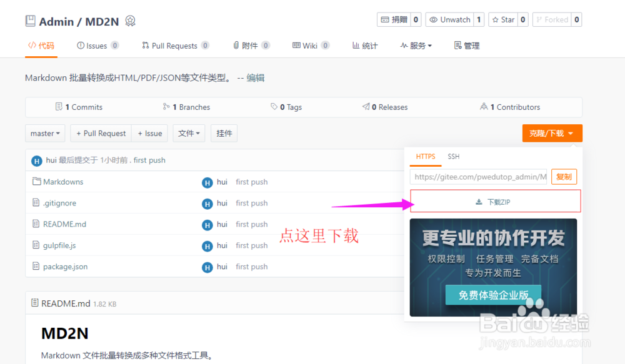Click the clone URL input field
Screen dimensions: 625x364
point(479,177)
